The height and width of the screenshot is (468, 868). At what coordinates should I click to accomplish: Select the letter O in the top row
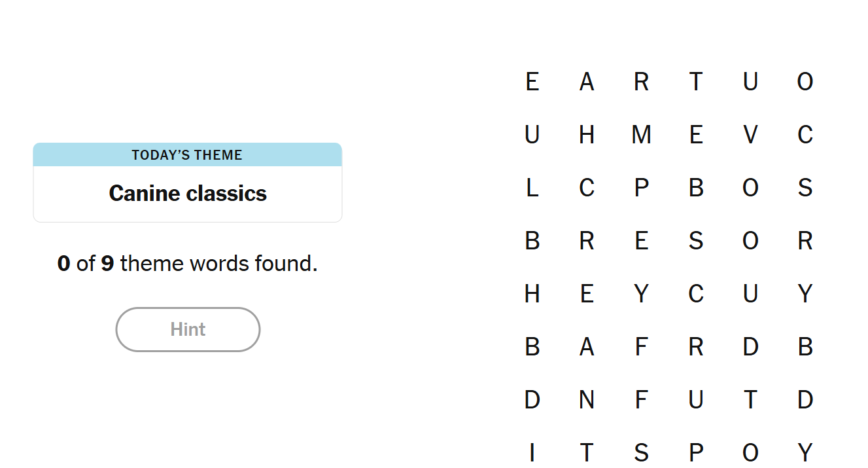click(x=805, y=82)
